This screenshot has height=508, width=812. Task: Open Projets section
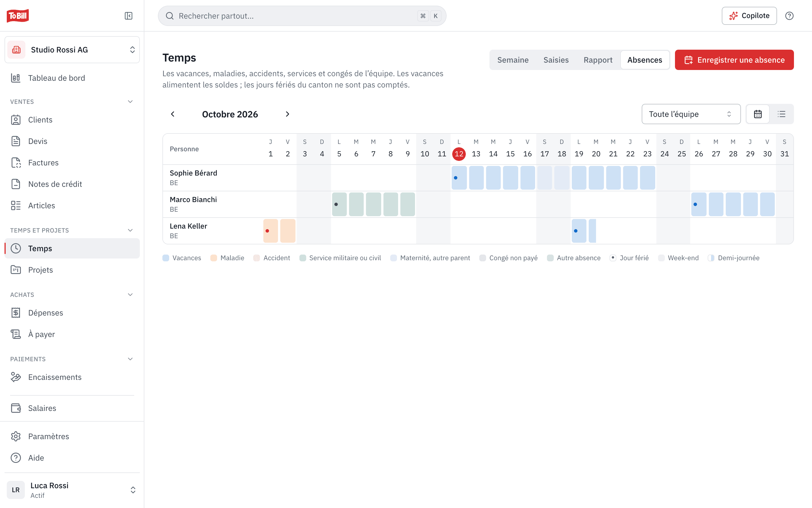72,270
